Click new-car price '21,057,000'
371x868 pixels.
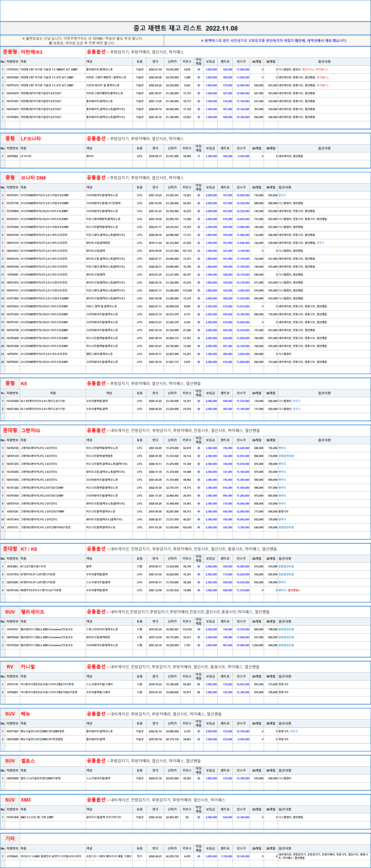click(x=172, y=156)
